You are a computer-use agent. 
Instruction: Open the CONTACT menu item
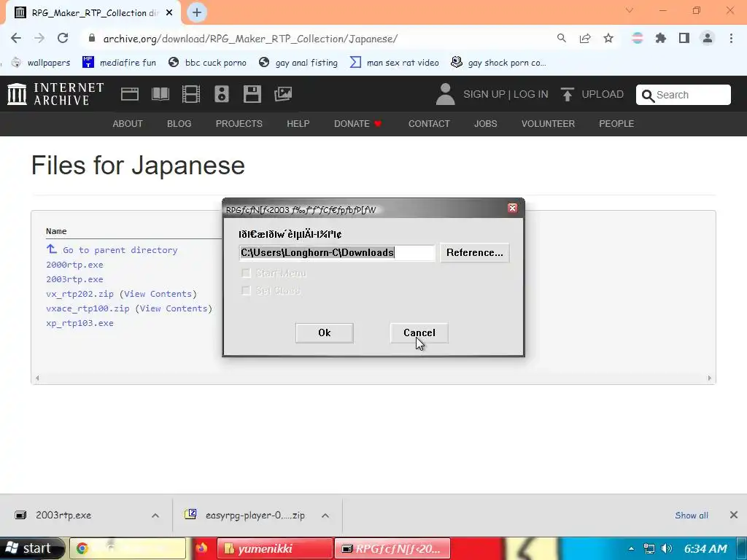point(429,124)
